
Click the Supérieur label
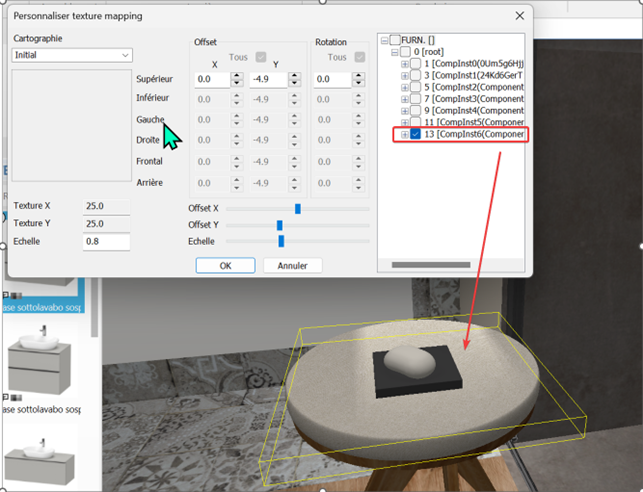tap(154, 79)
